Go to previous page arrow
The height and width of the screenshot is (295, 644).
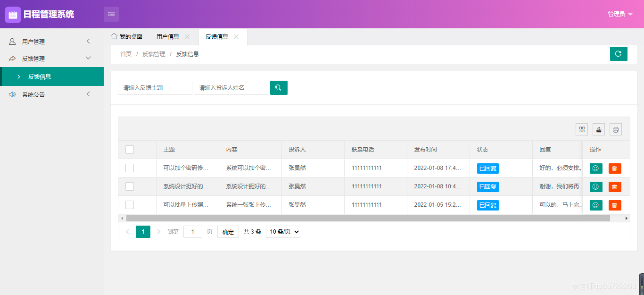pos(127,232)
